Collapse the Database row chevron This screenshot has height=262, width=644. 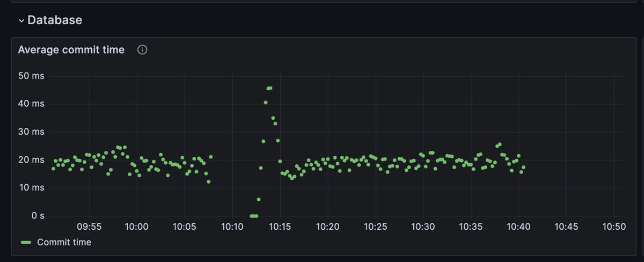coord(21,20)
